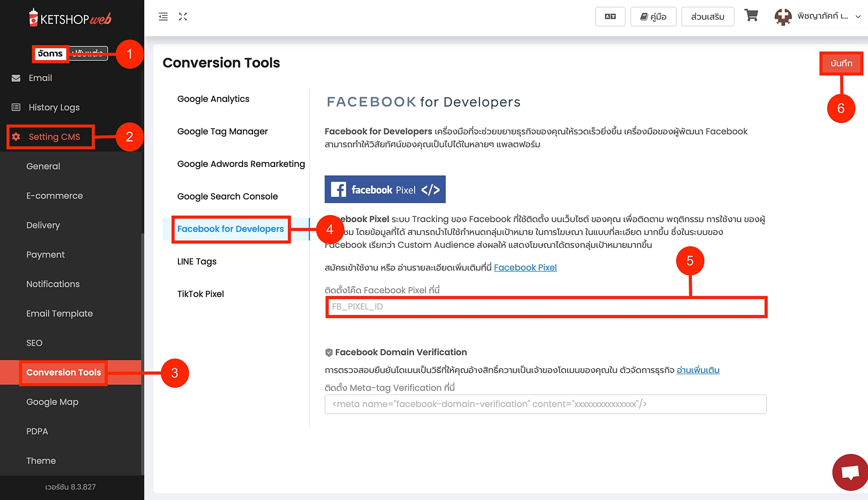Click the Facebook Pixel banner image
Viewport: 868px width, 500px height.
385,189
